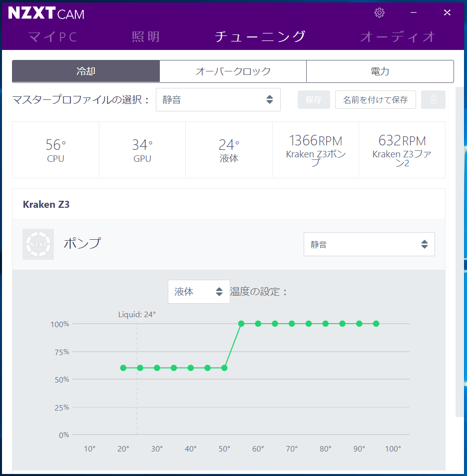Select the pump curve point at 80°
The image size is (467, 476).
[x=326, y=324]
